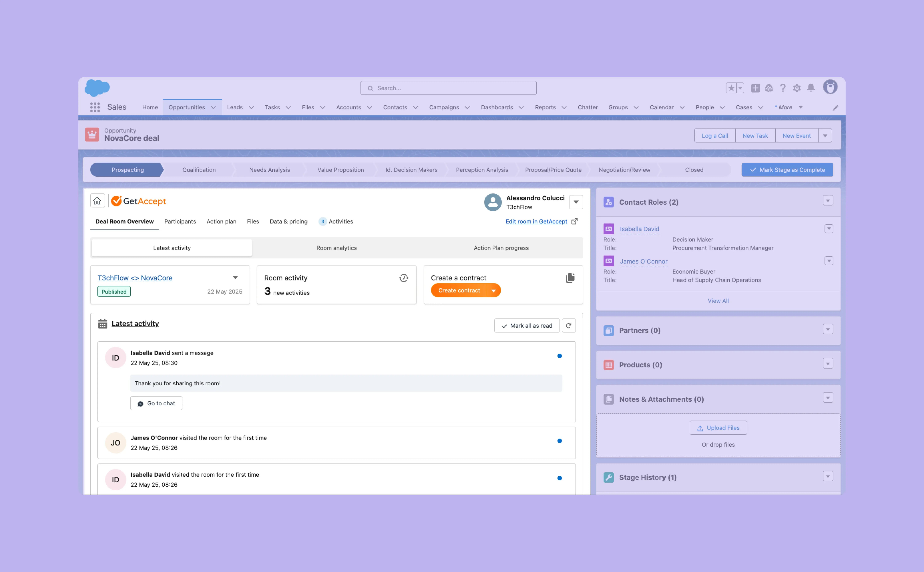
Task: Switch to the Activities tab
Action: point(336,222)
